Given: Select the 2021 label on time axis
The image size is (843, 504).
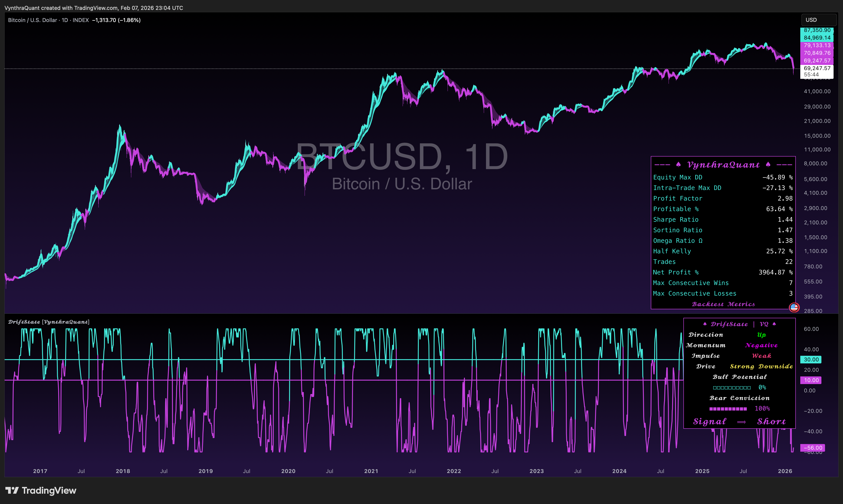Looking at the screenshot, I should pos(371,471).
